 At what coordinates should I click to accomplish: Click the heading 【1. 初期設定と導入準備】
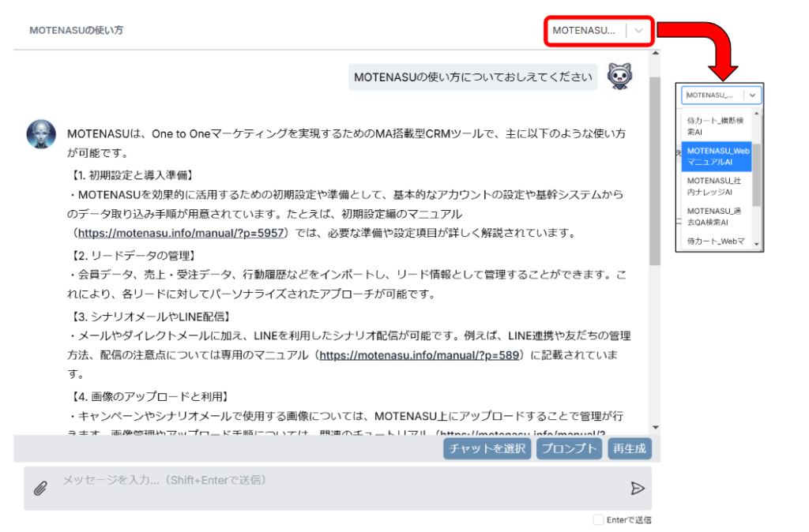pyautogui.click(x=132, y=176)
